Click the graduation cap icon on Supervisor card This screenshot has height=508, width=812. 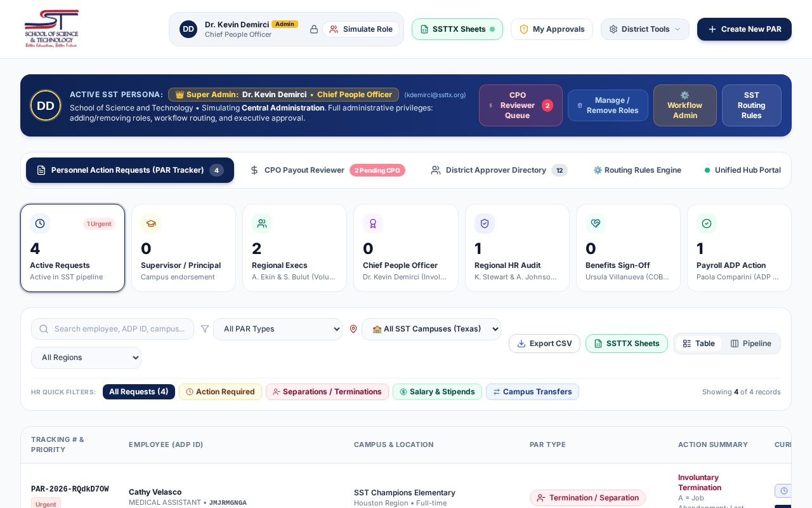151,224
